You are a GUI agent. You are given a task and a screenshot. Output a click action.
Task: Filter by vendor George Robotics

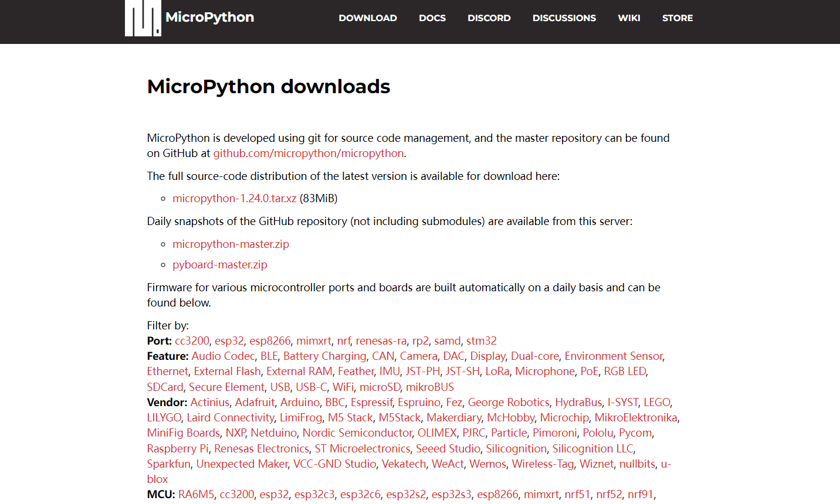509,403
